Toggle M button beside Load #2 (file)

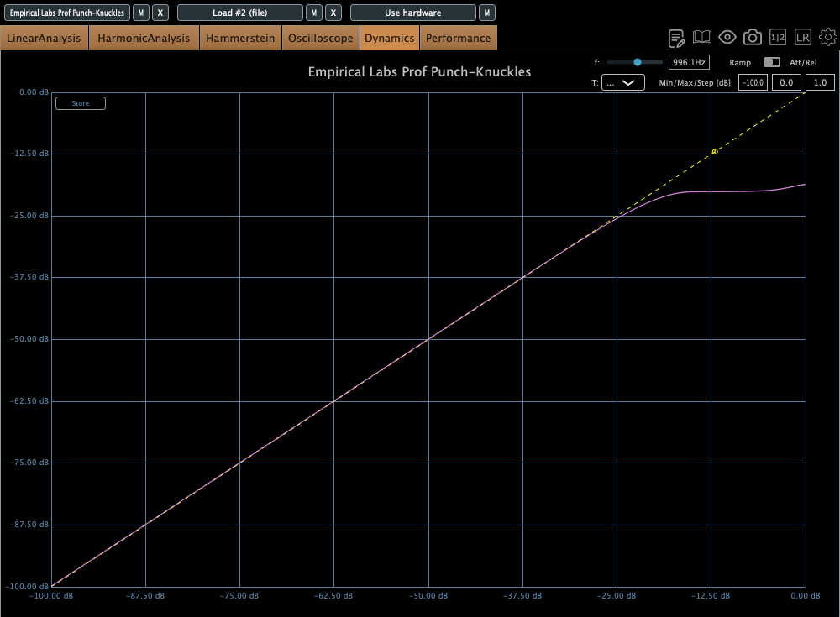click(x=313, y=13)
